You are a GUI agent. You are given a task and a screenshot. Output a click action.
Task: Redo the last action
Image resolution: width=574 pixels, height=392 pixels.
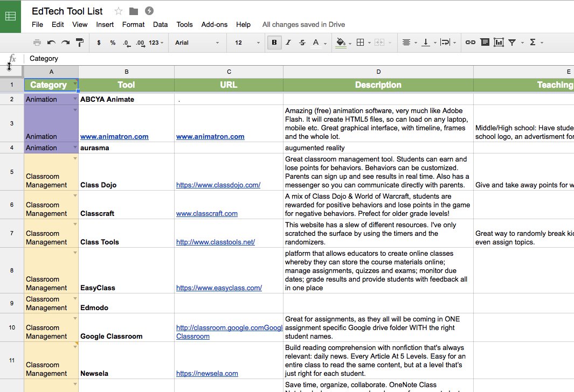tap(66, 43)
